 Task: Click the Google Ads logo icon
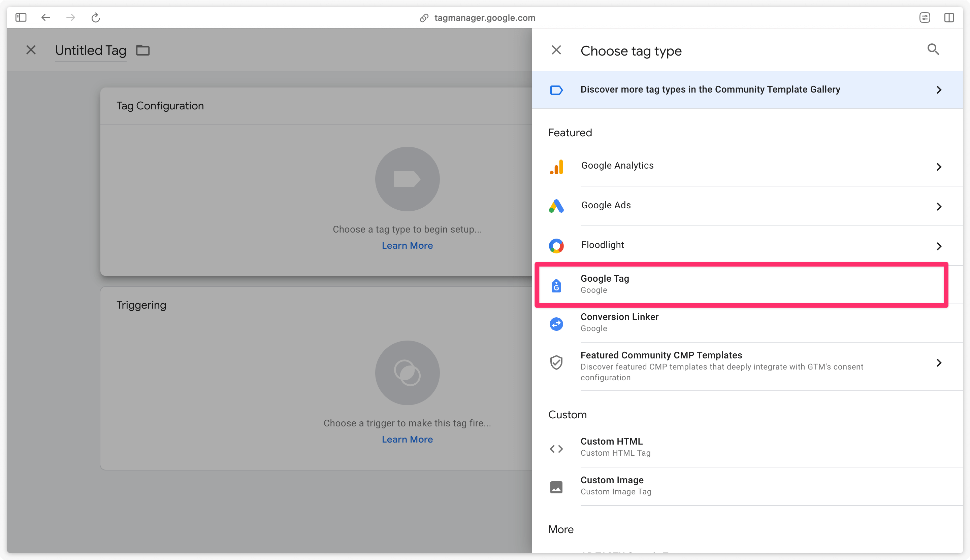(556, 206)
